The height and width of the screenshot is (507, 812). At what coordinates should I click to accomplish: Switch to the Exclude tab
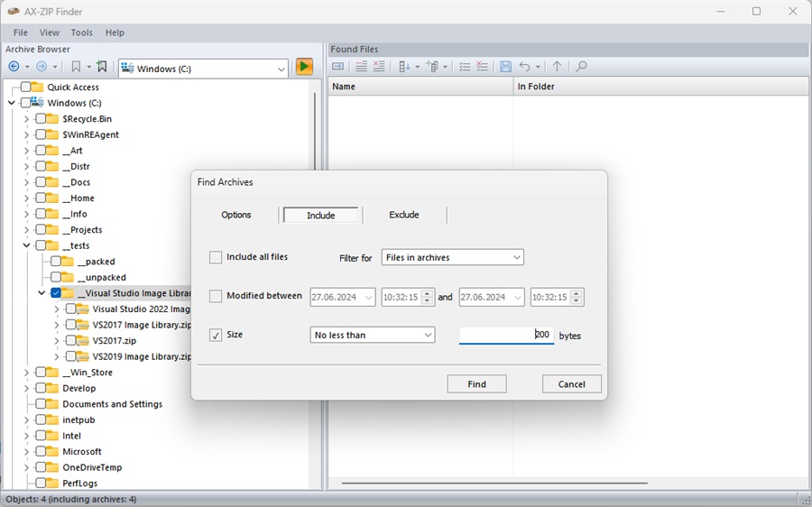pos(404,215)
